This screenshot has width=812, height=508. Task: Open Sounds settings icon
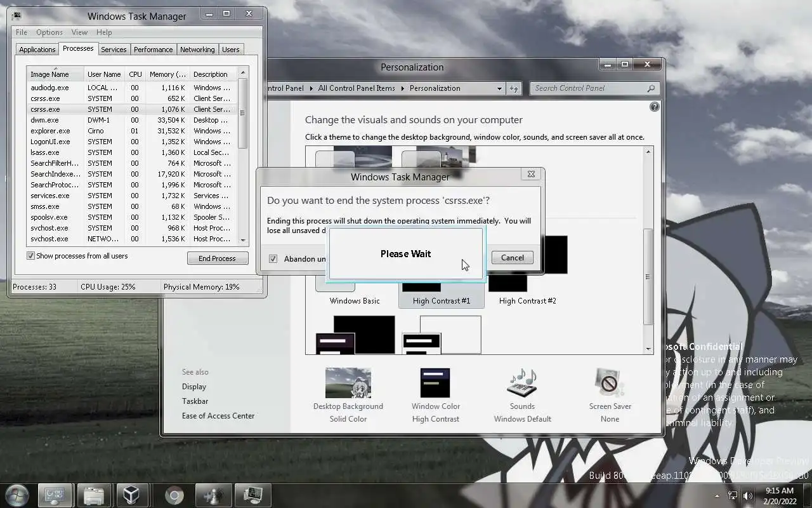[x=522, y=383]
